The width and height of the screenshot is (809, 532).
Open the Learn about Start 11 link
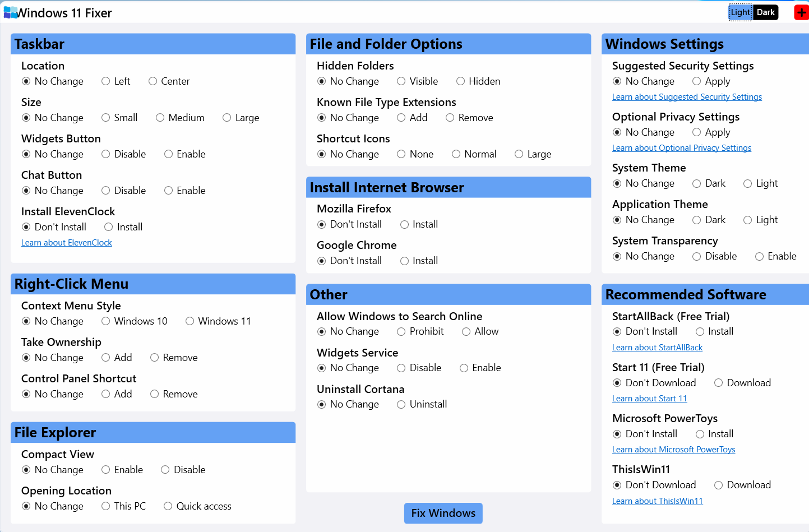649,399
